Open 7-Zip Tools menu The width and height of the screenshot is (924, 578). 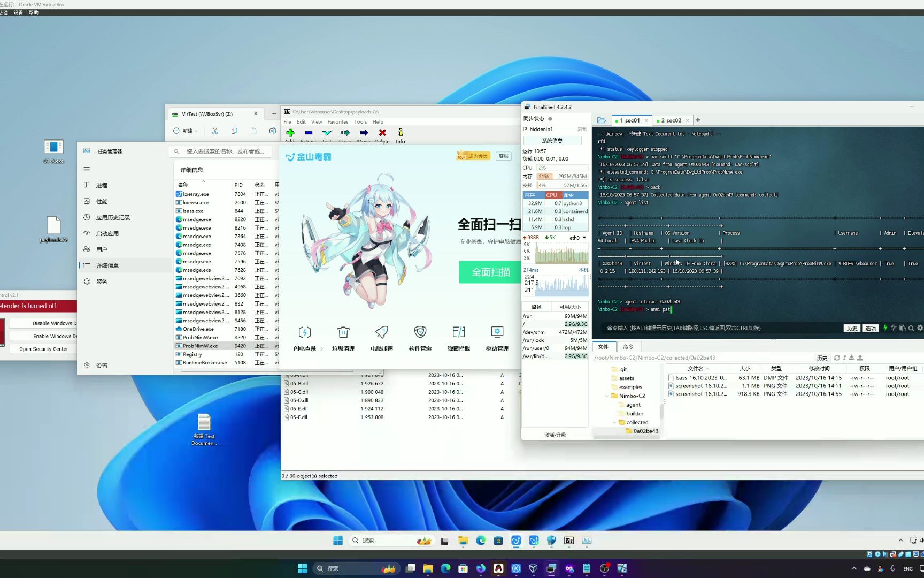[x=360, y=122]
